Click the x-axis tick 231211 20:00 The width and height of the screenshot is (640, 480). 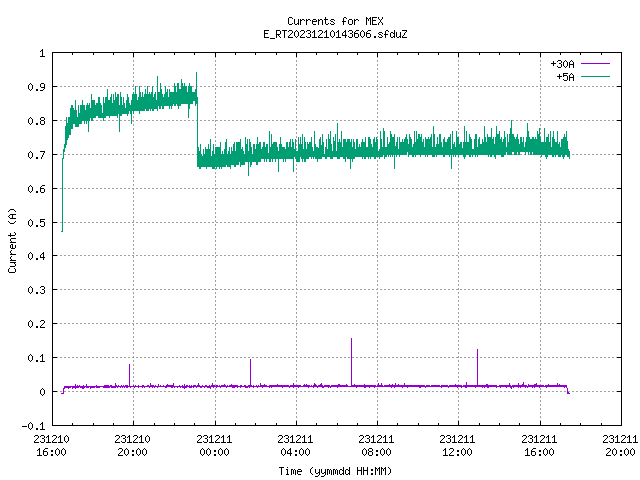pos(620,446)
